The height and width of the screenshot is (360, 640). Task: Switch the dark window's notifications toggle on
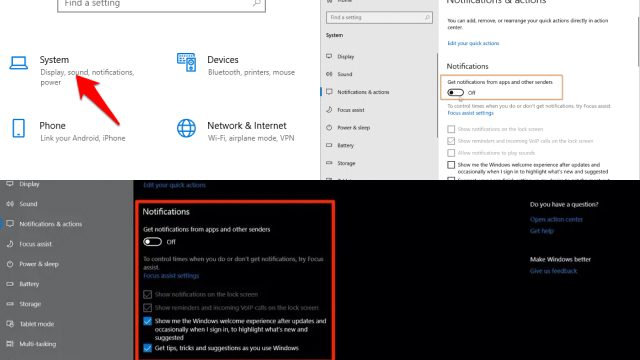coord(152,242)
